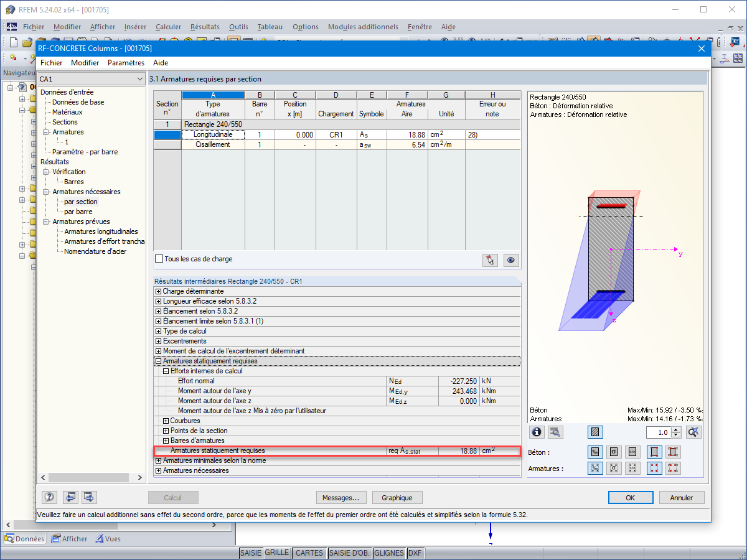Click the New file icon in RFEM toolbar
Viewport: 747px width, 560px height.
point(14,43)
